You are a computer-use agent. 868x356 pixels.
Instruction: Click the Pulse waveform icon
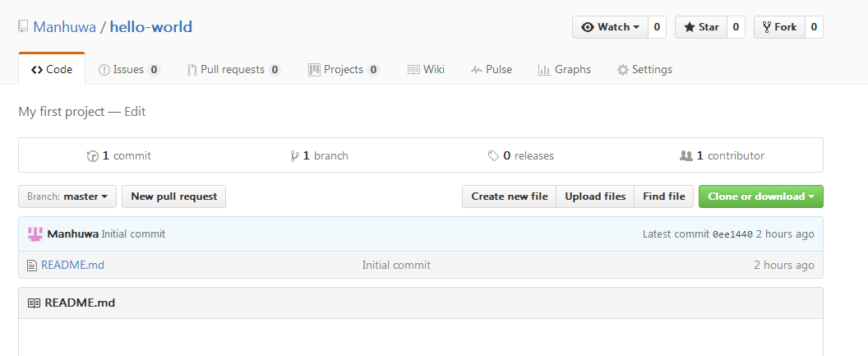coord(477,70)
